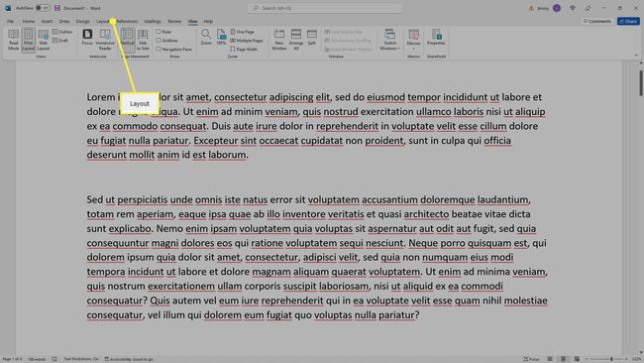
Task: Click the Share button
Action: click(628, 21)
